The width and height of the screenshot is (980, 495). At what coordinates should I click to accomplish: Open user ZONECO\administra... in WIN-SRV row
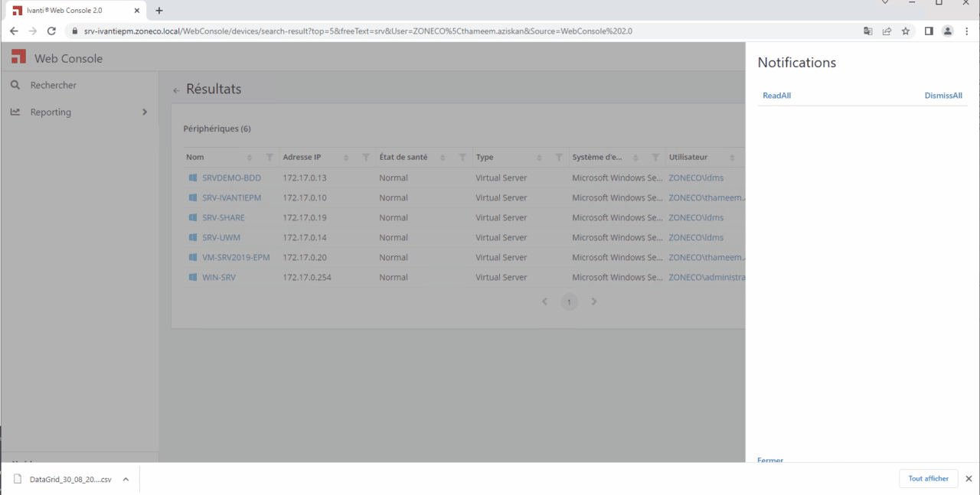(x=707, y=277)
